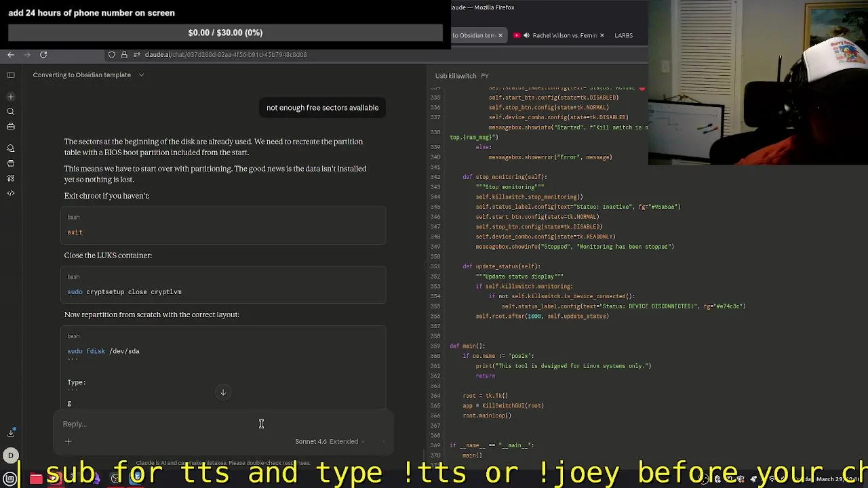Start a new chat with plus icon
868x488 pixels.
point(11,97)
